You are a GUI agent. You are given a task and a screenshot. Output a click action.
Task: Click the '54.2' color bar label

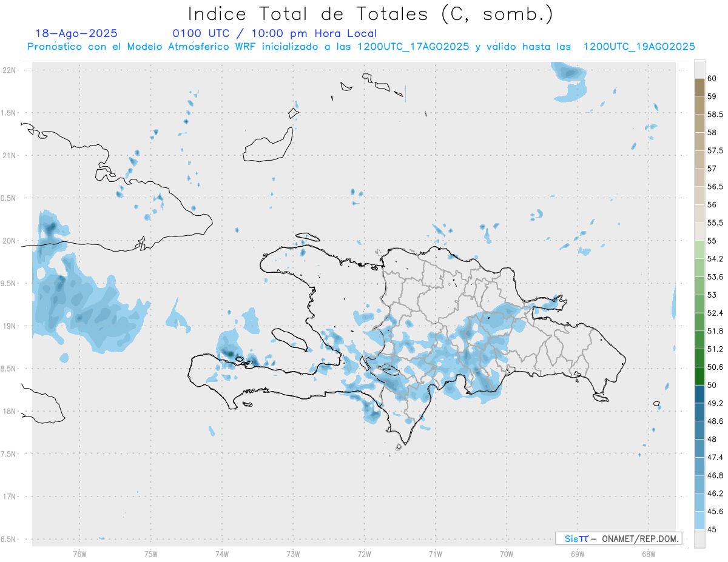pyautogui.click(x=715, y=259)
